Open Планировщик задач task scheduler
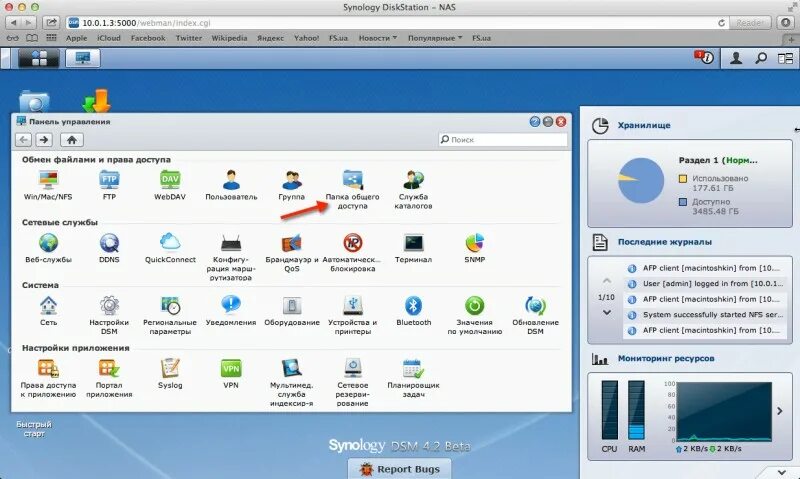The image size is (800, 479). 413,378
